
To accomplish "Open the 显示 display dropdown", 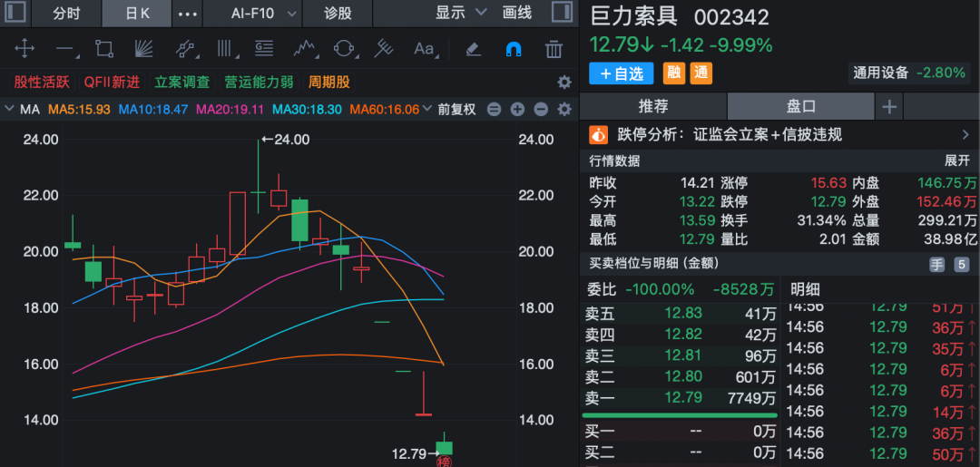I will [x=461, y=13].
